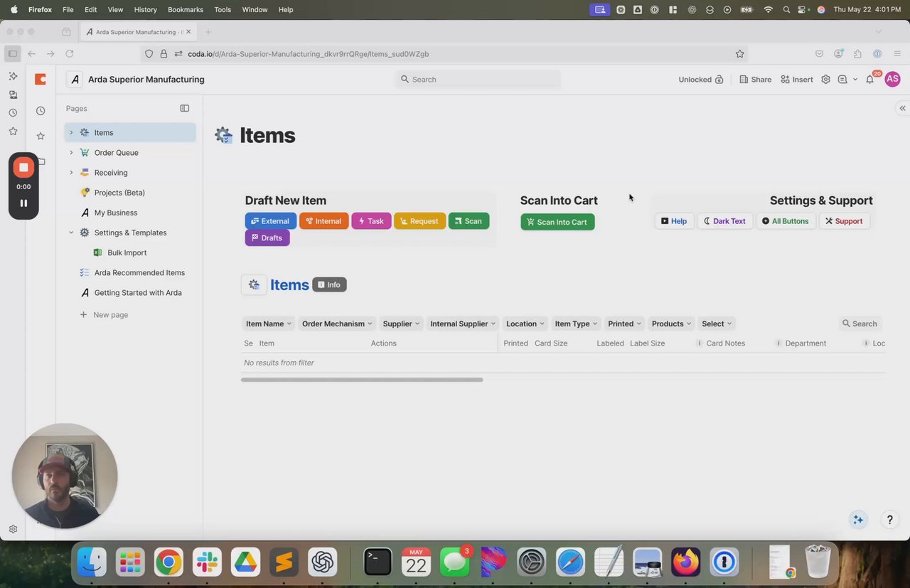Collapse Settings & Templates arrow
Image resolution: width=910 pixels, height=588 pixels.
[71, 232]
